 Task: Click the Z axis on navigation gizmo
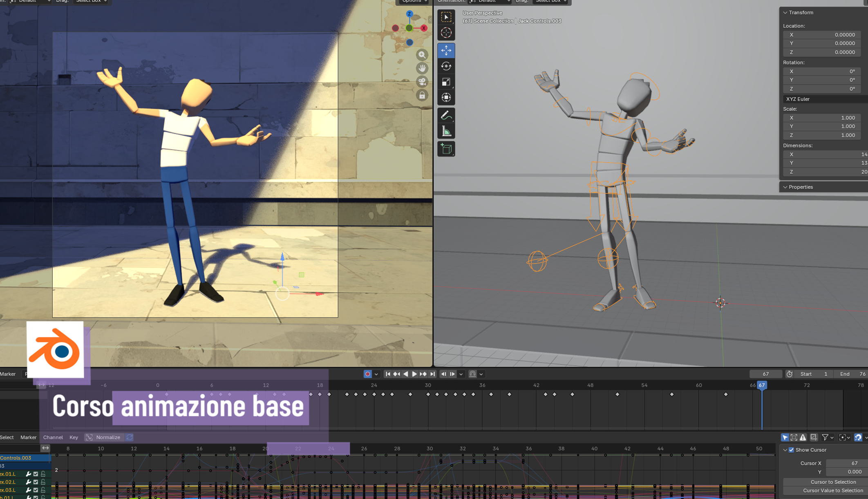409,14
